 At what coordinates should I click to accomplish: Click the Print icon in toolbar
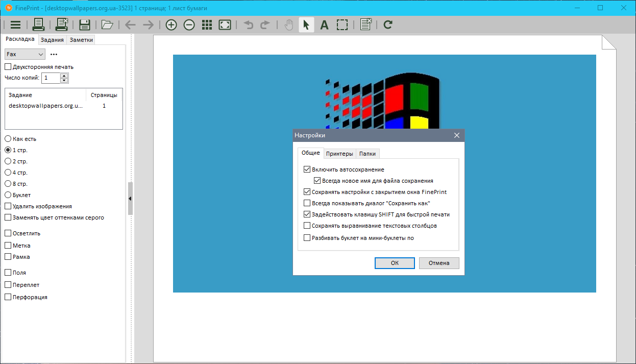pos(39,25)
